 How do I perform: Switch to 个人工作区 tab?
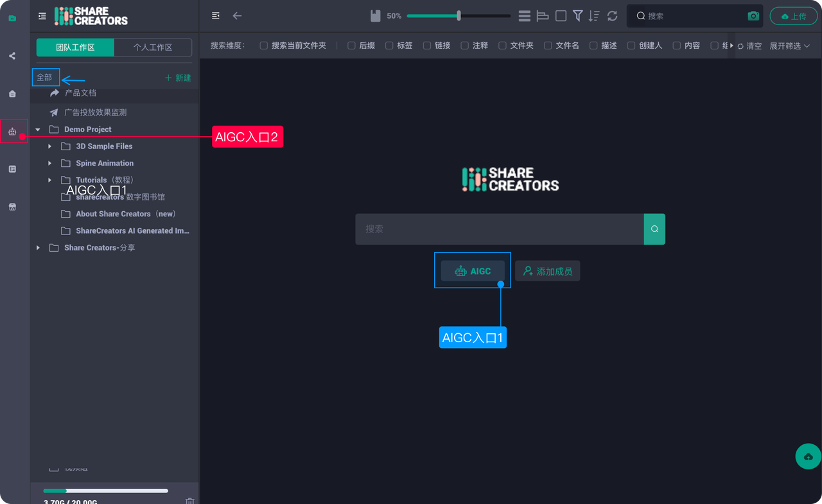[x=153, y=48]
